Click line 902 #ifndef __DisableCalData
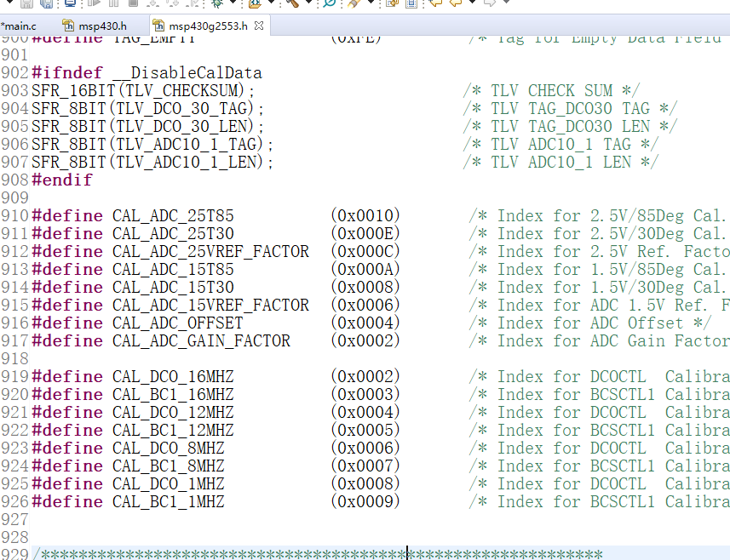This screenshot has height=560, width=730. (147, 73)
